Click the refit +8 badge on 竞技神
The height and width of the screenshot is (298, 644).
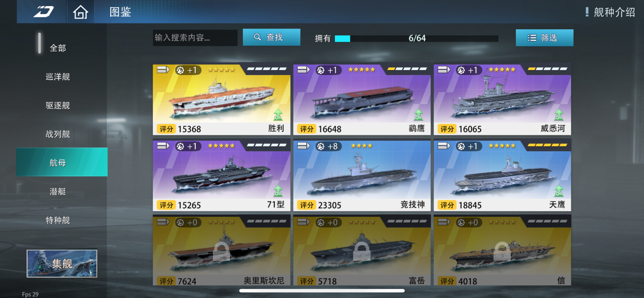pos(328,146)
